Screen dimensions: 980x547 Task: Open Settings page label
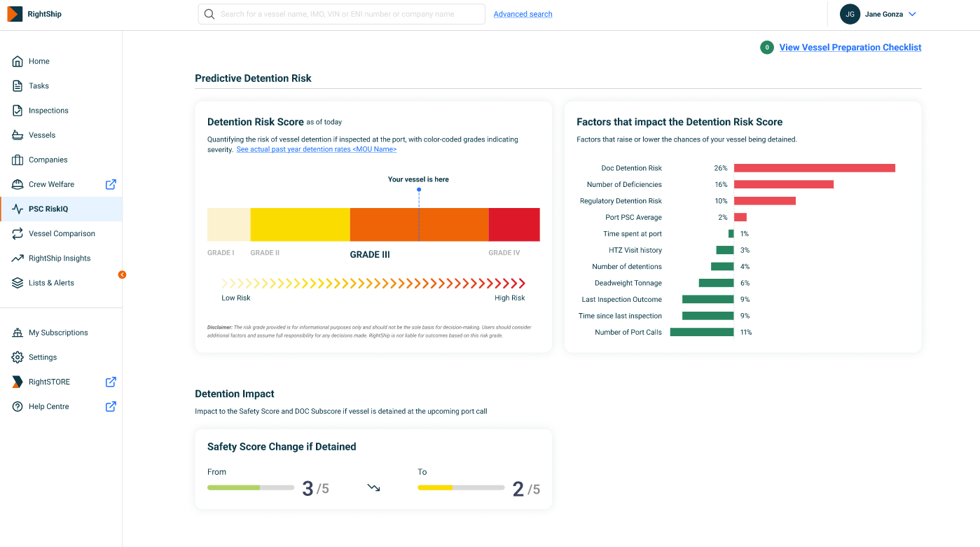coord(43,357)
